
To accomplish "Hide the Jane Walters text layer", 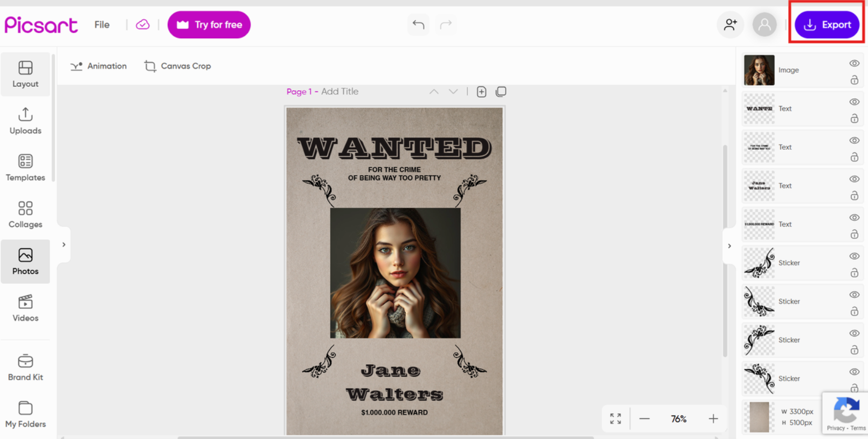I will tap(854, 179).
